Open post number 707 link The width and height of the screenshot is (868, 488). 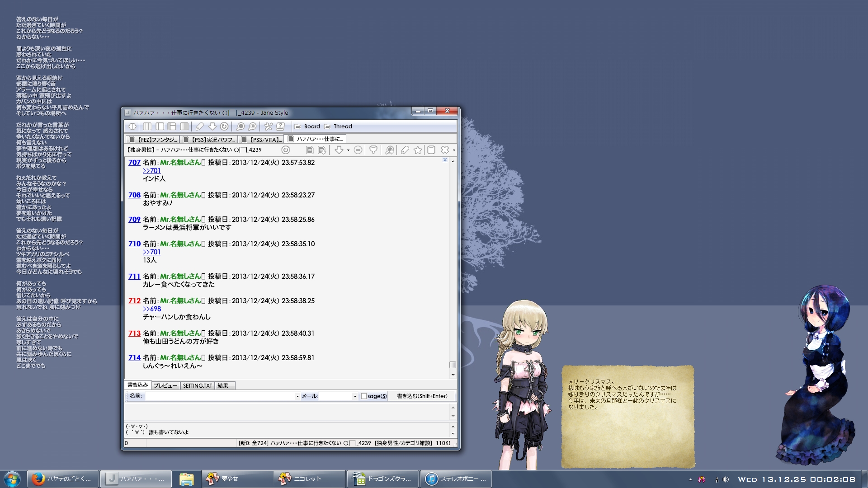[x=134, y=163]
